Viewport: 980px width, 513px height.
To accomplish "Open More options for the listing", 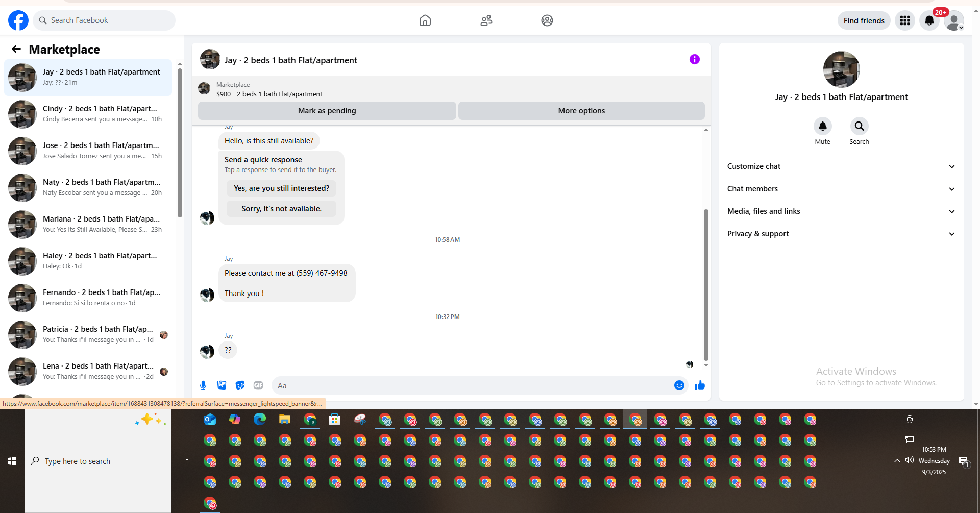I will click(x=581, y=111).
